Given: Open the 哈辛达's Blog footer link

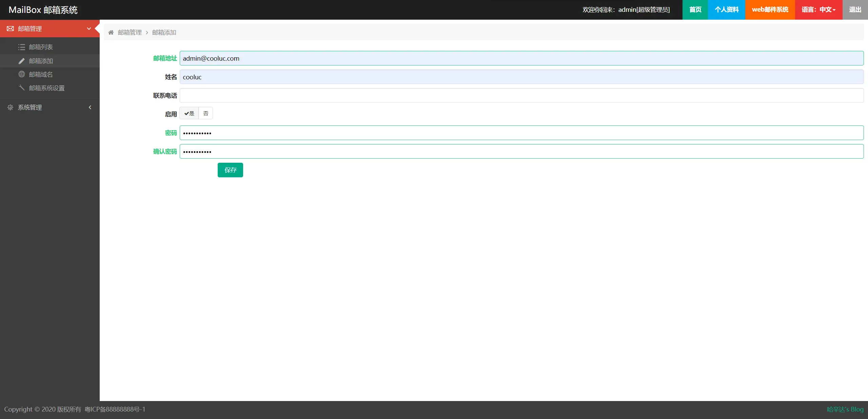Looking at the screenshot, I should point(845,410).
